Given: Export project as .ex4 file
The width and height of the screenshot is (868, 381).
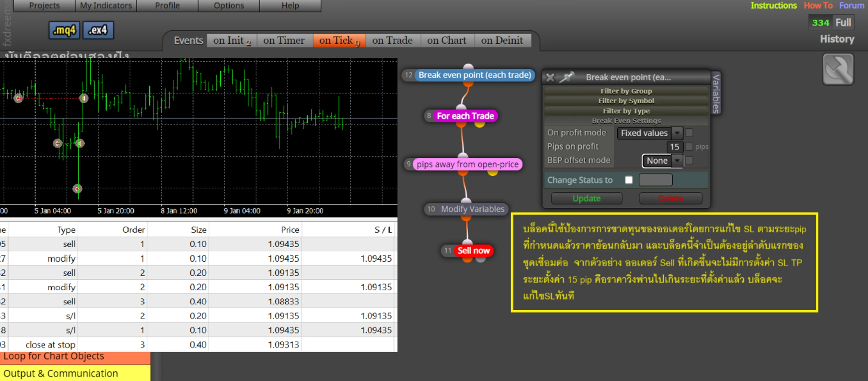Looking at the screenshot, I should click(x=98, y=30).
